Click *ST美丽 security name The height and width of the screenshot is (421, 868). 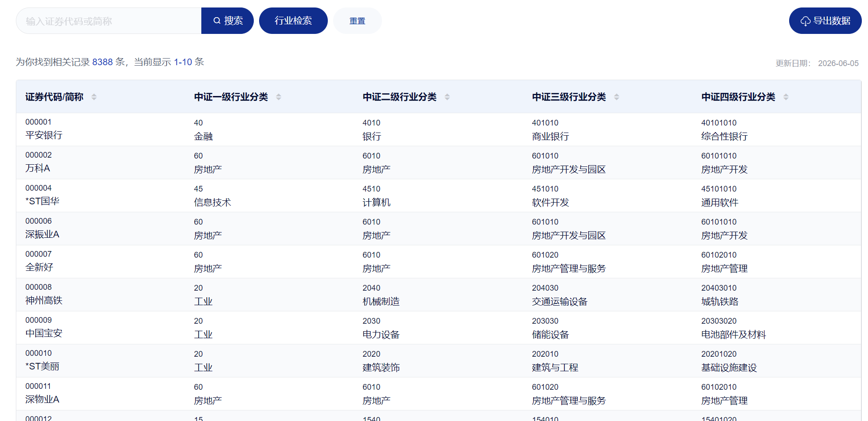coord(42,366)
